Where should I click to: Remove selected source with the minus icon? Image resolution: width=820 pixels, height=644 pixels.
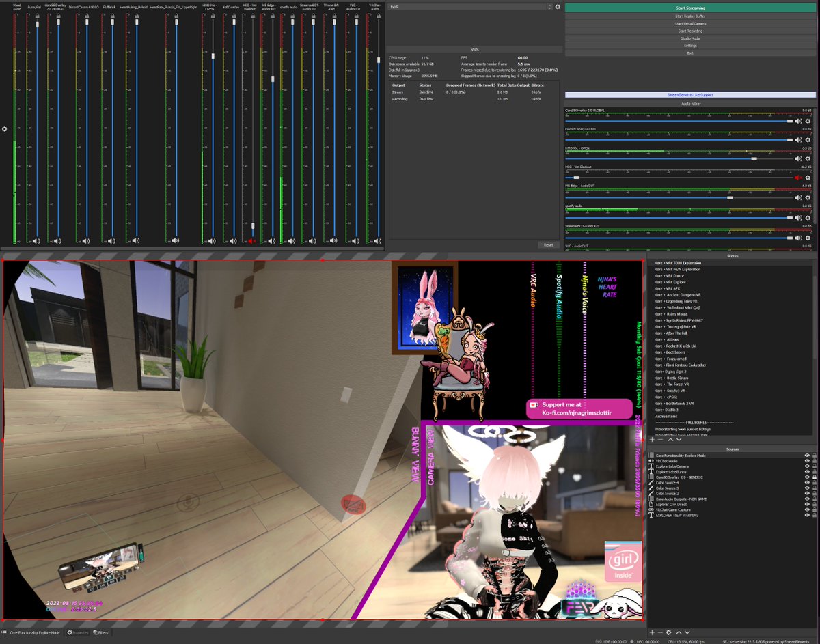(660, 633)
